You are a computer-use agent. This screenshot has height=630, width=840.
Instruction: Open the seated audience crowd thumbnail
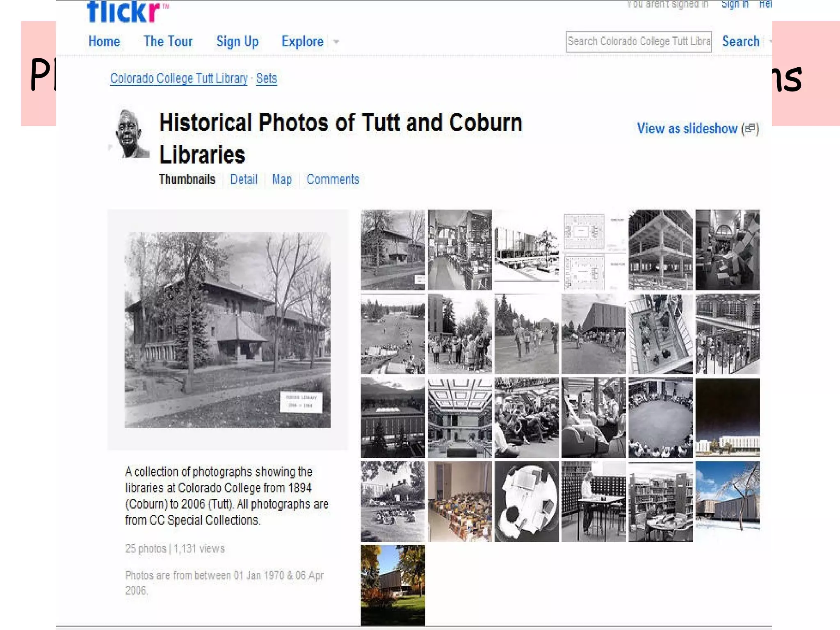(x=527, y=418)
